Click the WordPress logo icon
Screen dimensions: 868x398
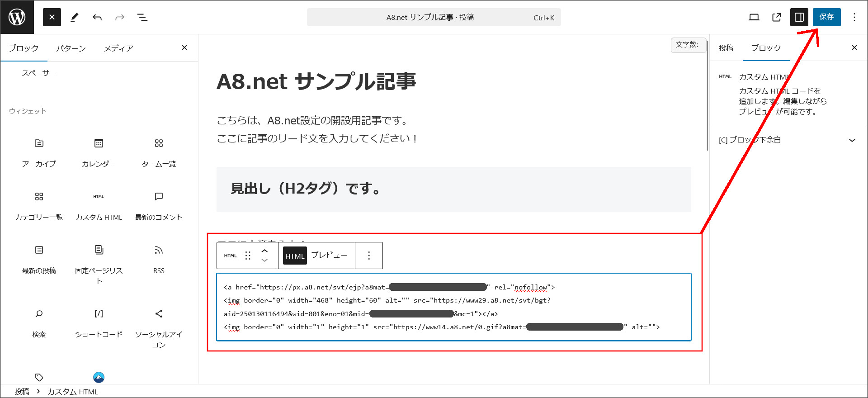point(17,17)
